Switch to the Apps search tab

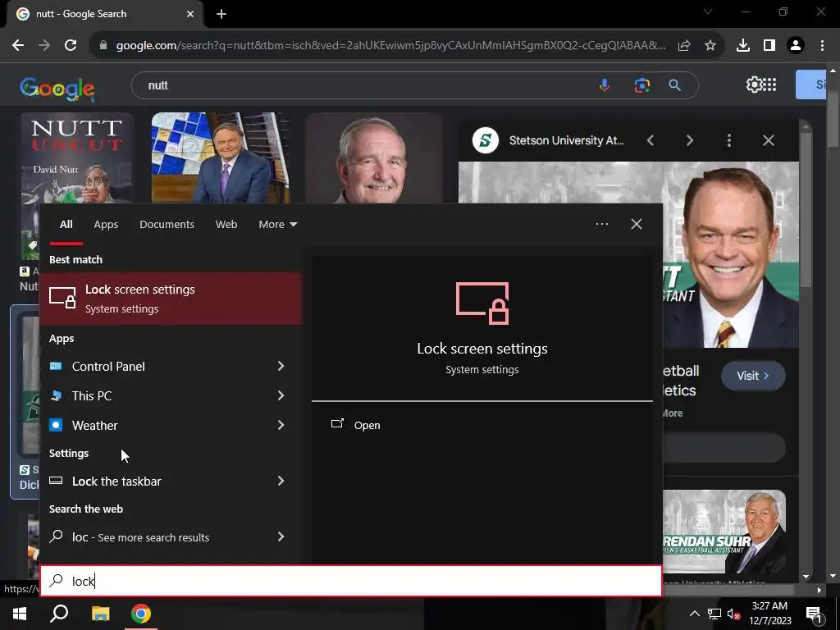click(x=106, y=225)
